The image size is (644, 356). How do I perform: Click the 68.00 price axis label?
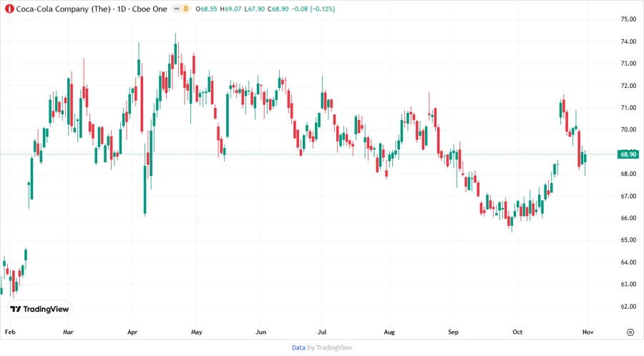[628, 174]
